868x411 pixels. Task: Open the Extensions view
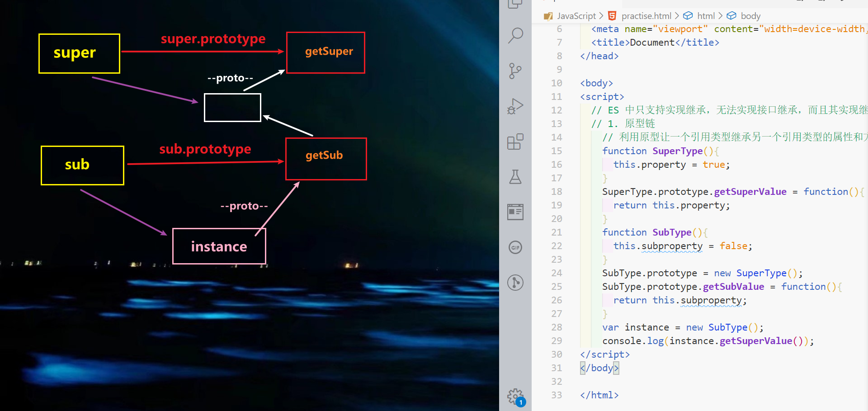515,142
